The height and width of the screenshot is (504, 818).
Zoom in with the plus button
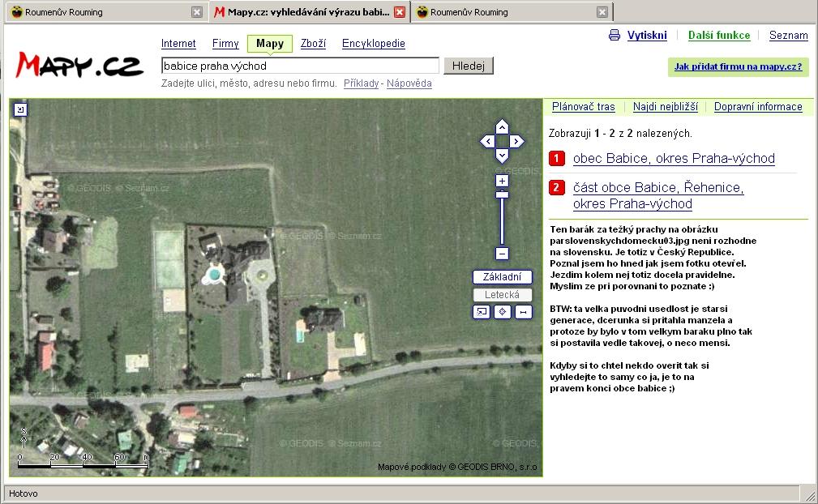point(502,181)
